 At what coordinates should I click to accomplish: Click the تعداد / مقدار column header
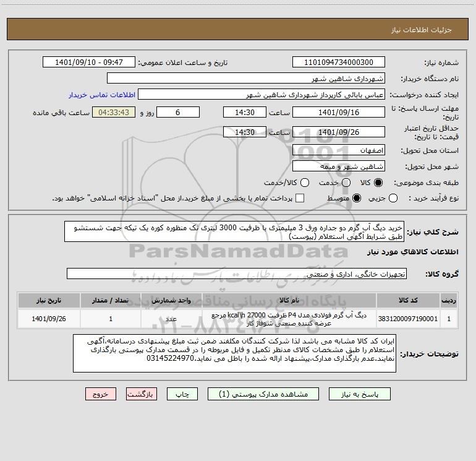coord(111,300)
